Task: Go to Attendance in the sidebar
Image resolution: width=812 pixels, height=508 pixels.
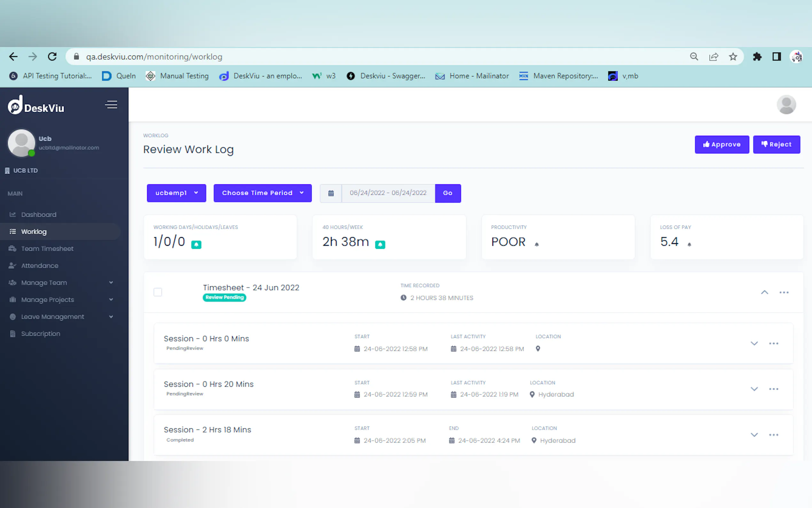Action: [x=40, y=266]
